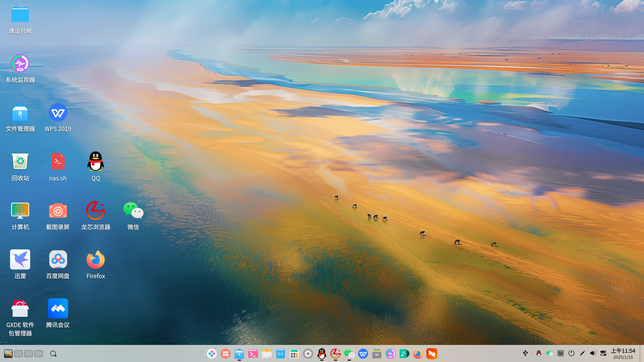
Task: Switch to the second workspace box
Action: point(29,354)
